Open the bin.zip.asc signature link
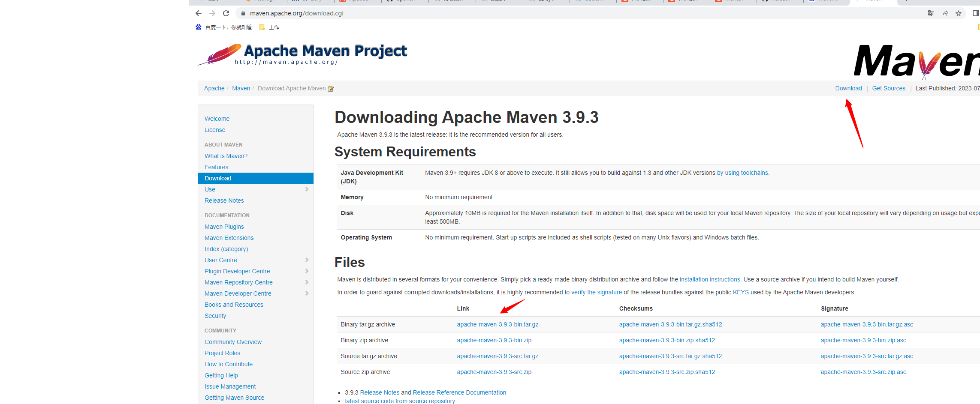This screenshot has height=404, width=980. click(863, 340)
